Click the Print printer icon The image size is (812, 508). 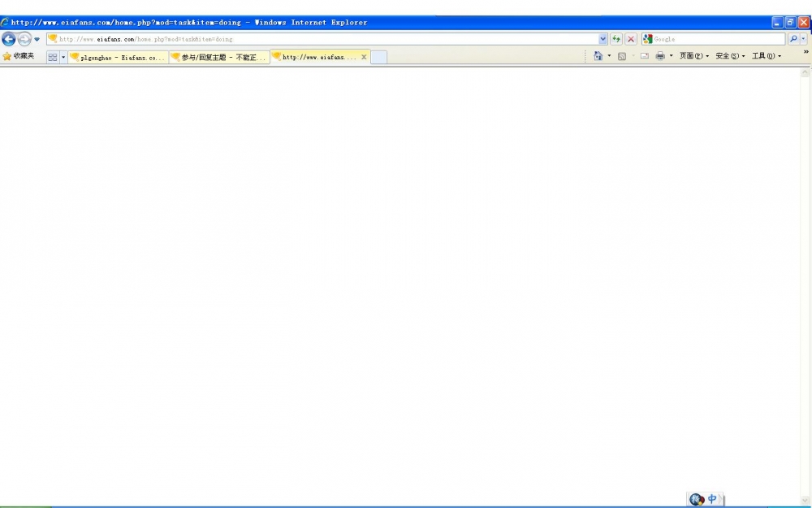click(x=660, y=56)
